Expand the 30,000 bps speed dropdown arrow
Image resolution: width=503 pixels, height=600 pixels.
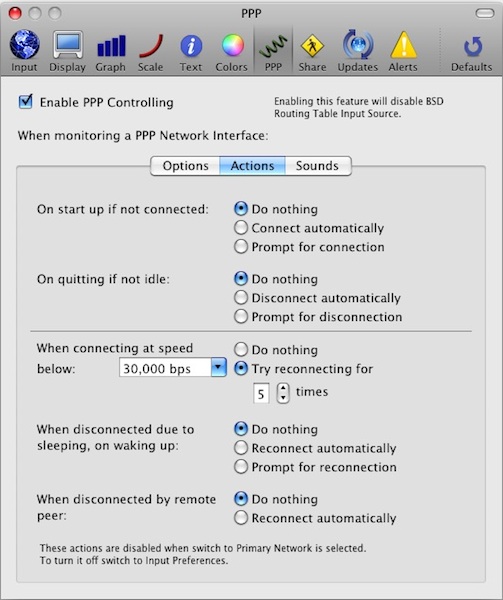tap(219, 367)
